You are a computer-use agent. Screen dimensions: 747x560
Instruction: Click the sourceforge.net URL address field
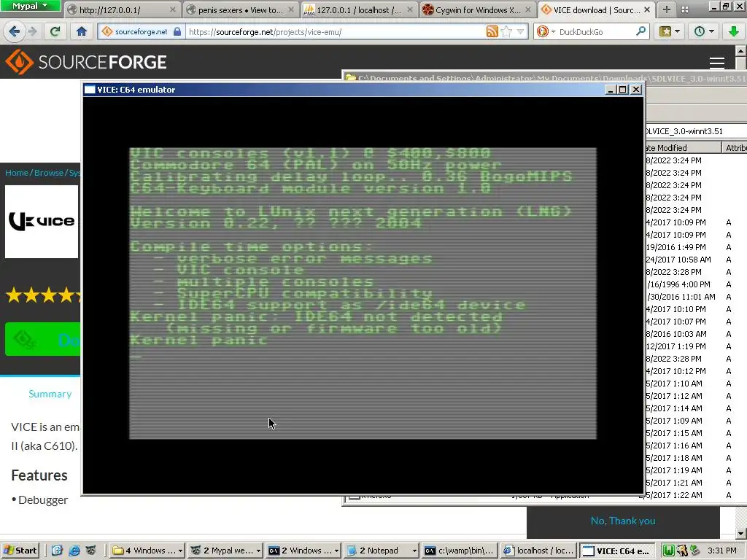coord(335,32)
